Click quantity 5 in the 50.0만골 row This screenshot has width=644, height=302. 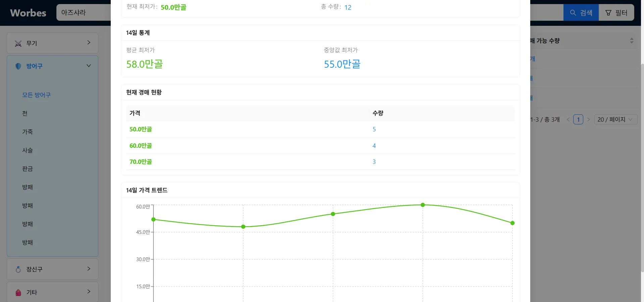pos(374,129)
